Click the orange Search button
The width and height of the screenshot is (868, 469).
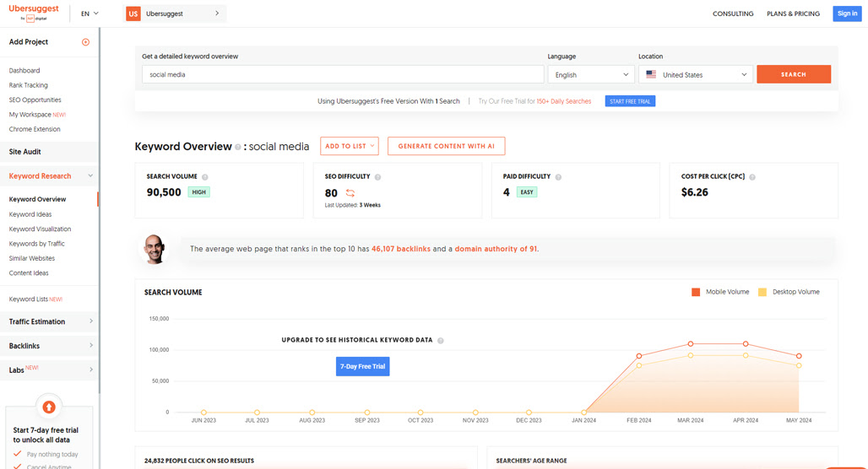tap(793, 74)
